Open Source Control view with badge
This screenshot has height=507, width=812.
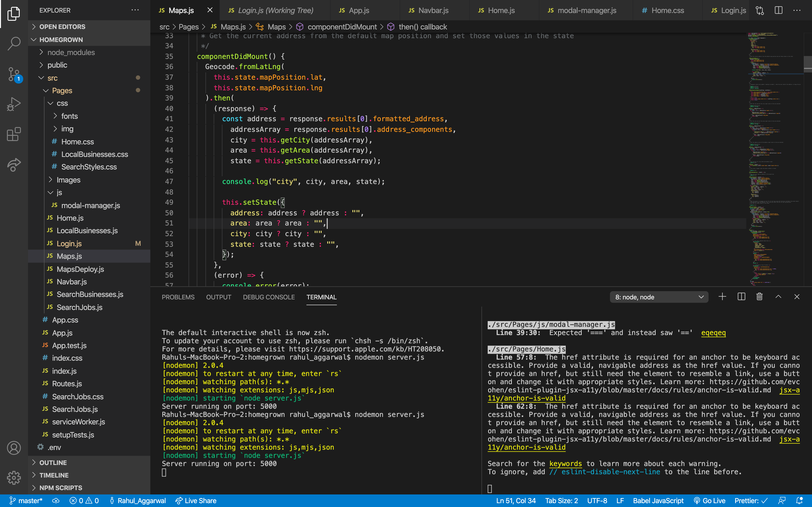click(14, 74)
